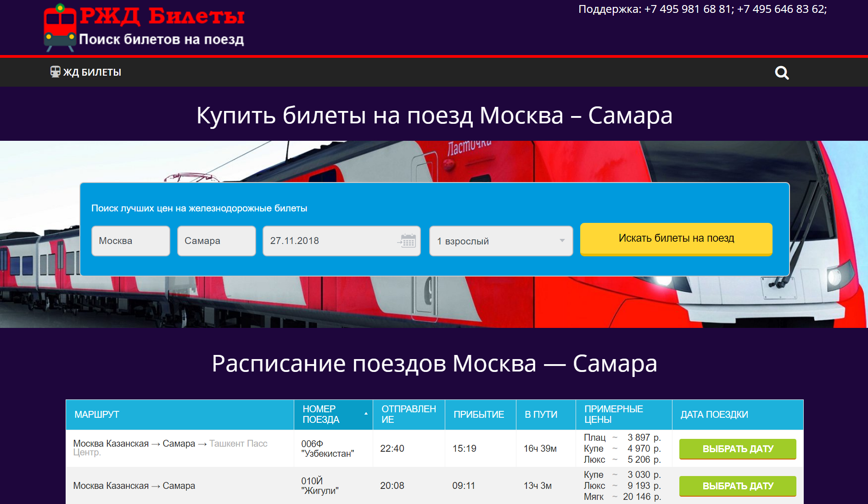Sort table by ПРИБЫТИЕ column
Screen dimensions: 868x504
[x=480, y=415]
